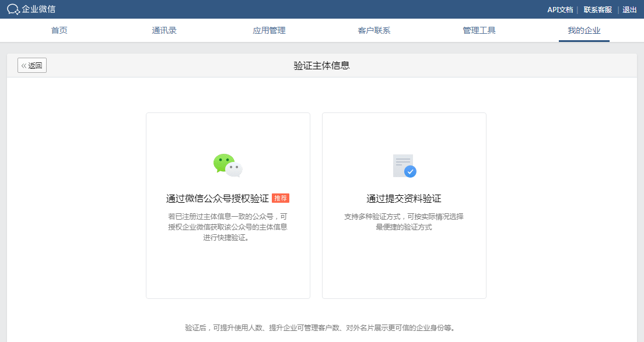Click the orange 推荐 badge
Image resolution: width=644 pixels, height=342 pixels.
tap(281, 198)
